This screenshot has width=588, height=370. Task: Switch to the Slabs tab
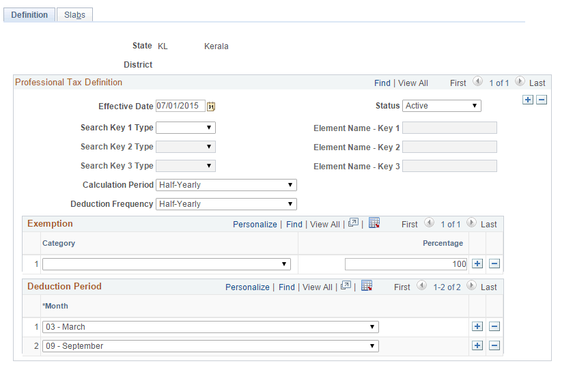point(74,15)
